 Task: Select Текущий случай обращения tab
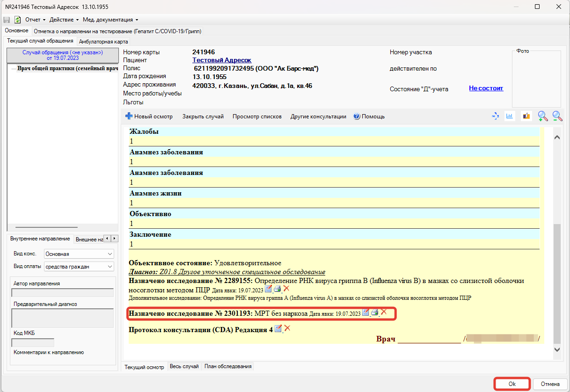coord(40,41)
